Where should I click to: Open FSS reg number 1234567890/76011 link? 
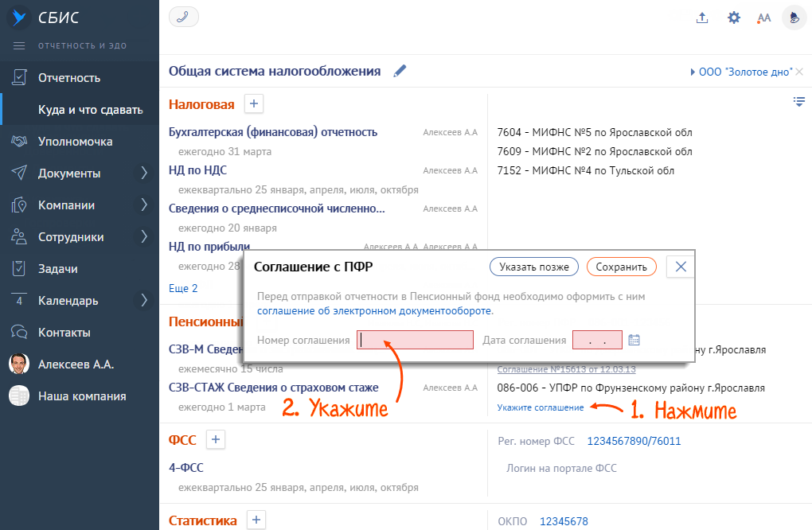634,441
